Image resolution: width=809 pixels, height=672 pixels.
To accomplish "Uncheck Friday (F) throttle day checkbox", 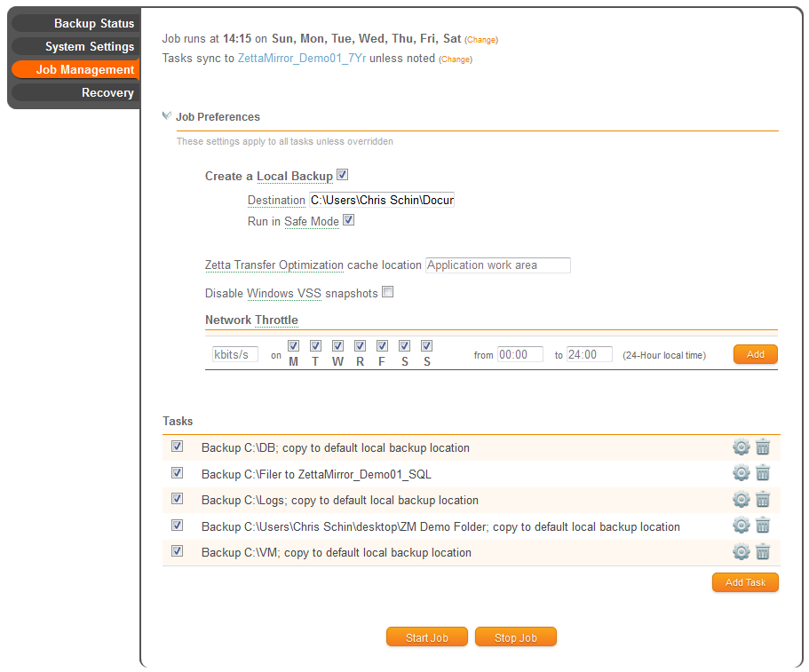I will click(x=383, y=345).
